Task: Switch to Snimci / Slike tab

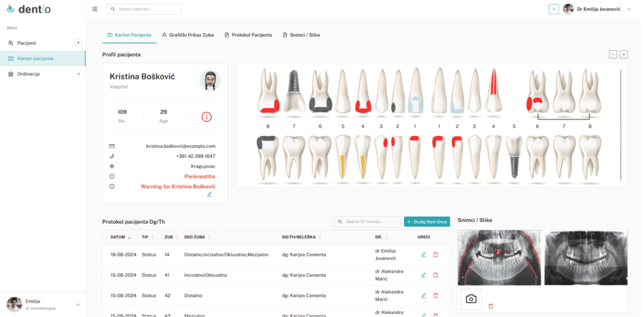Action: (x=301, y=35)
